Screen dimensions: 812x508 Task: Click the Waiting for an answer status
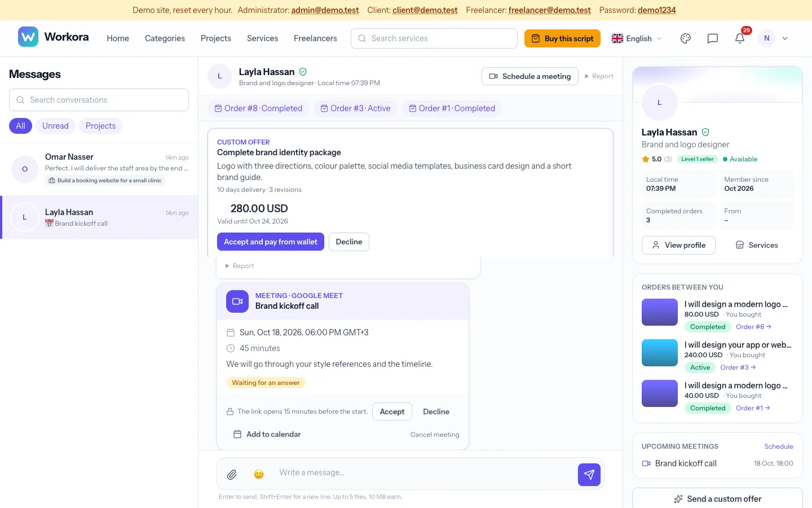tap(266, 383)
